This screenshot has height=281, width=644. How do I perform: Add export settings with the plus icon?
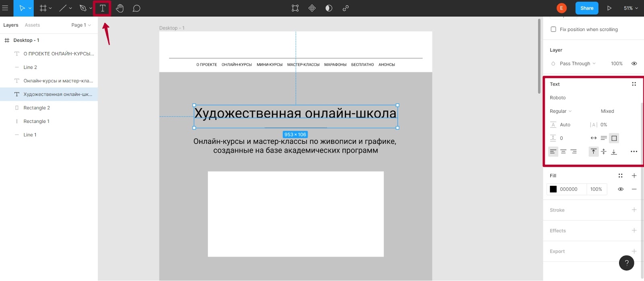pyautogui.click(x=634, y=251)
